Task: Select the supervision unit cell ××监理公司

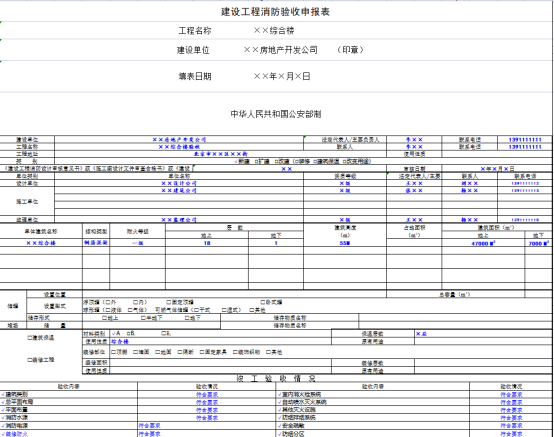Action: pyautogui.click(x=179, y=220)
